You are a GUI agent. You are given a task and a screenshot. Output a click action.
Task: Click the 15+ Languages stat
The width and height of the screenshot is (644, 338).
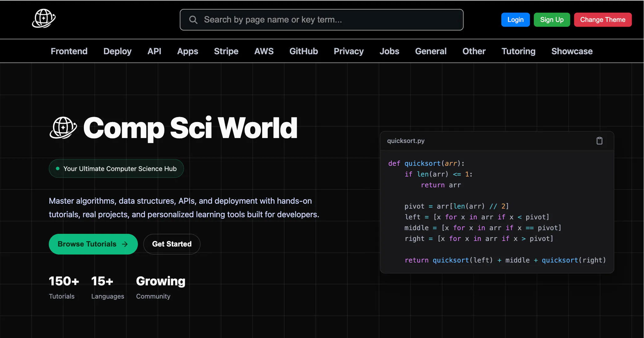pyautogui.click(x=108, y=287)
